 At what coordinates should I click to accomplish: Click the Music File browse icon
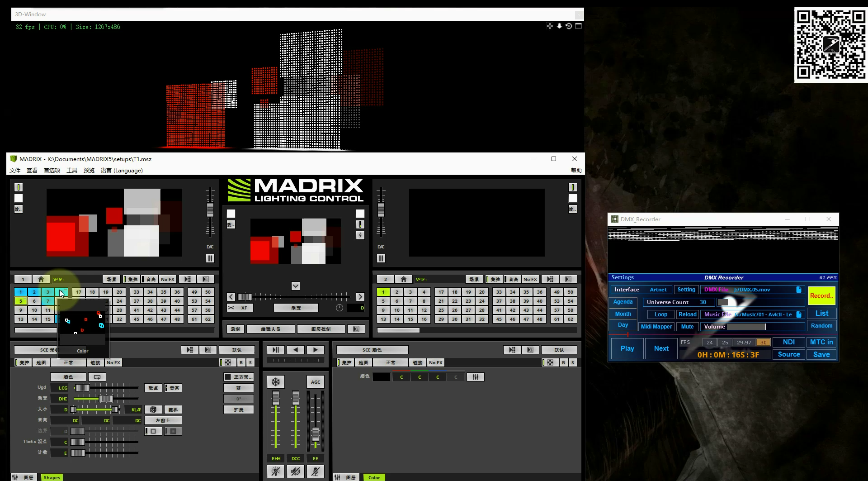[x=799, y=314]
